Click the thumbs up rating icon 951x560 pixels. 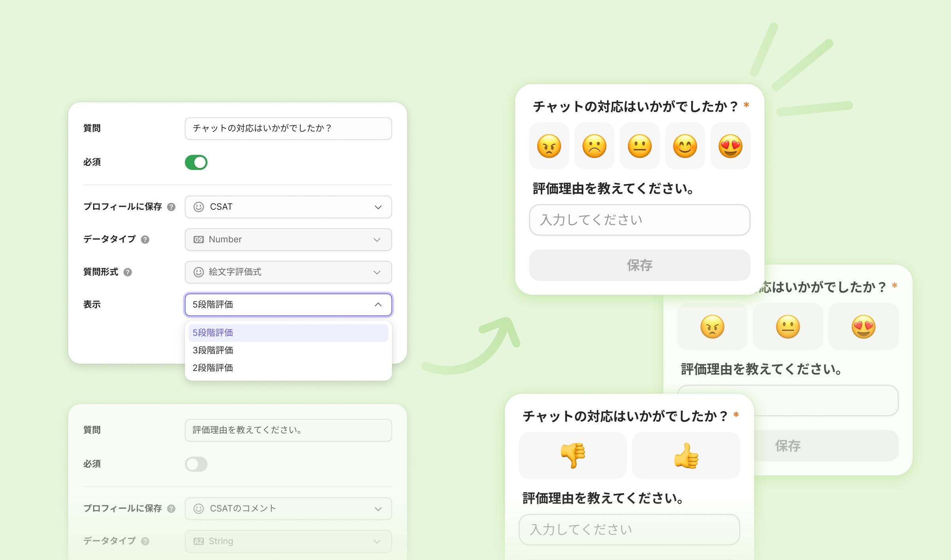pos(686,455)
